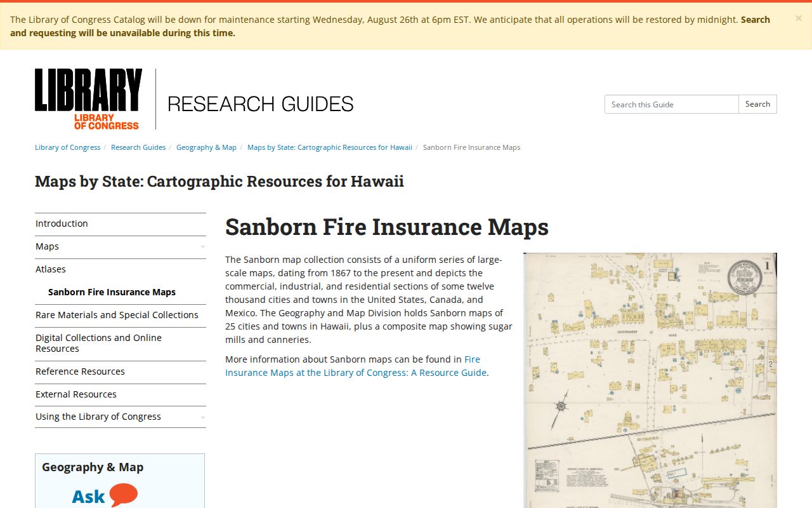Click the Research Guides header title
The width and height of the screenshot is (812, 508).
tap(260, 104)
